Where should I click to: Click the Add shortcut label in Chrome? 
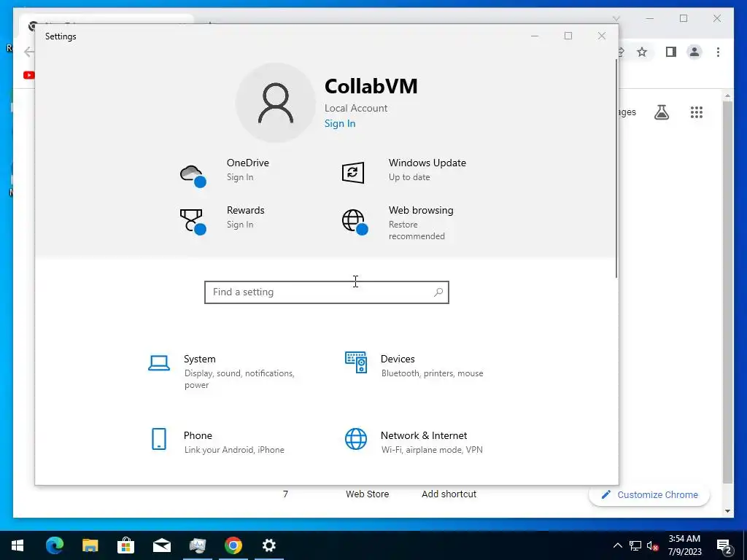pos(449,494)
